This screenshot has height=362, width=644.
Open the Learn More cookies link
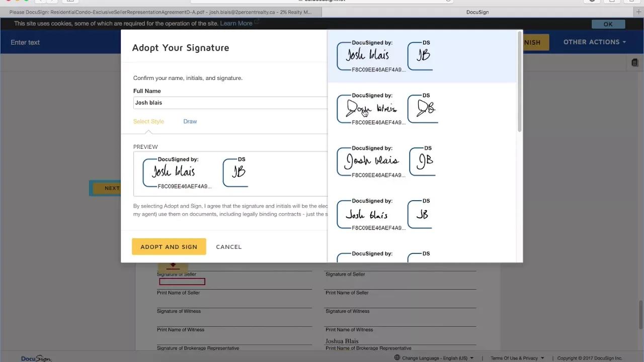pos(236,23)
